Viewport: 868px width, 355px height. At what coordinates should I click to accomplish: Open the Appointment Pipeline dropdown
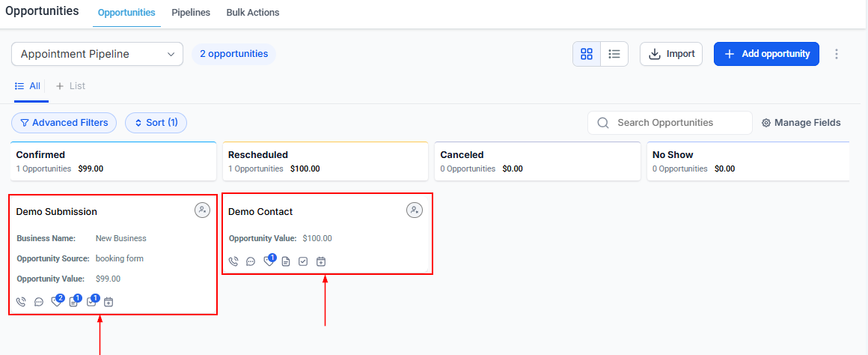[x=97, y=54]
